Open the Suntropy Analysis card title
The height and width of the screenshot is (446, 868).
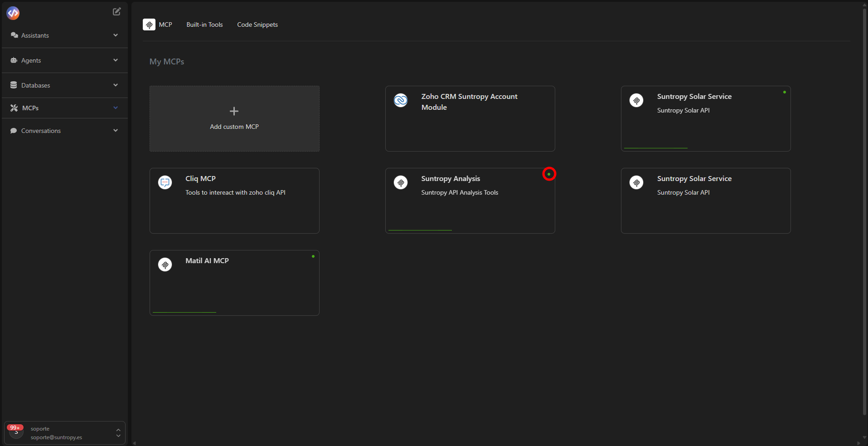(451, 179)
